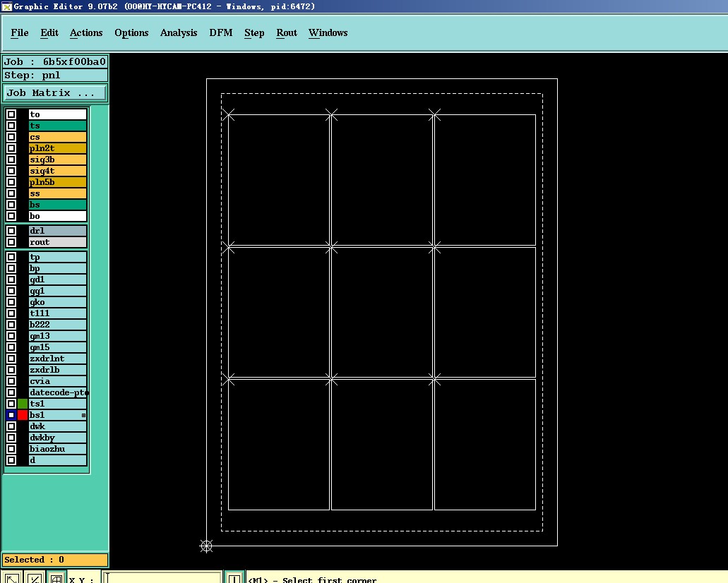
Task: Toggle display checkbox for layer gko
Action: pos(11,302)
